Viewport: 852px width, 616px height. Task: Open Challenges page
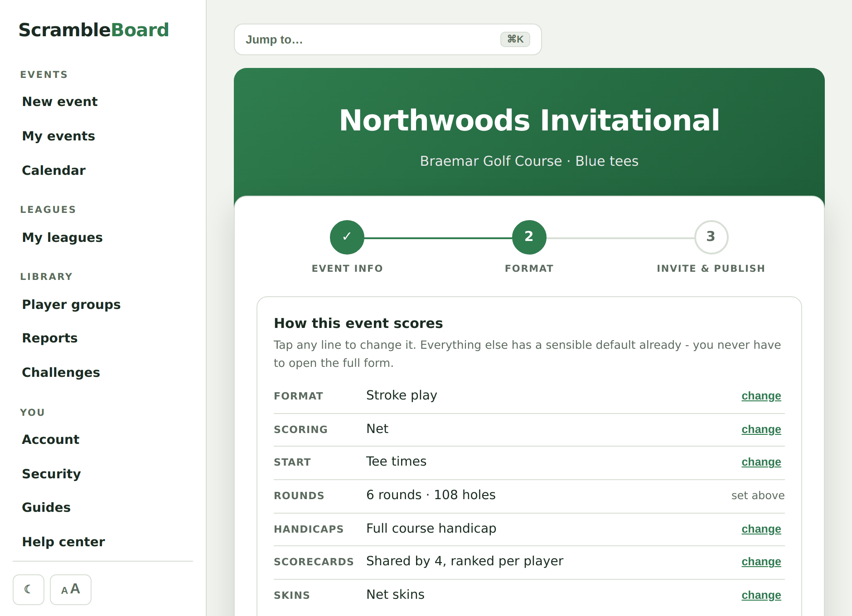click(x=61, y=372)
